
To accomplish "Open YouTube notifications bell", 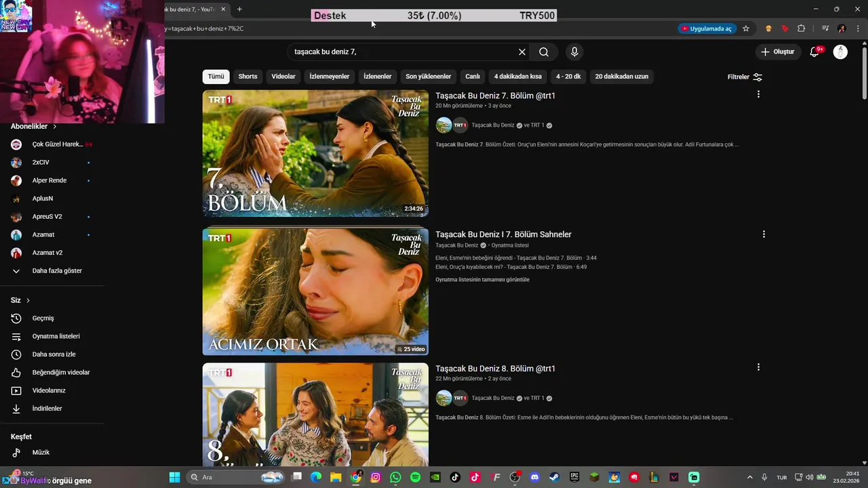I will point(814,52).
